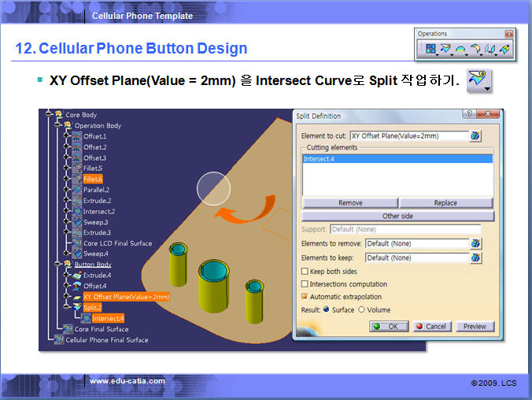Click the Join icon in Operations toolbar
Viewport: 532px width, 400px height.
[x=430, y=49]
